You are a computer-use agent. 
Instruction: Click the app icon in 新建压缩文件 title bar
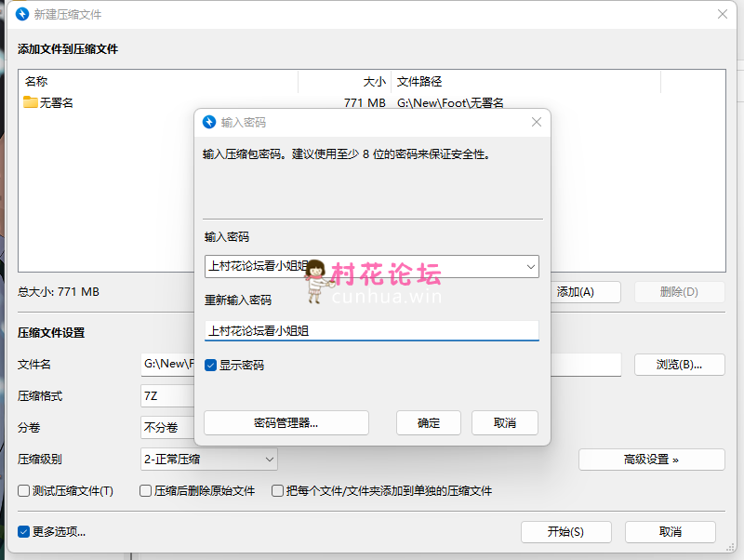click(x=21, y=14)
